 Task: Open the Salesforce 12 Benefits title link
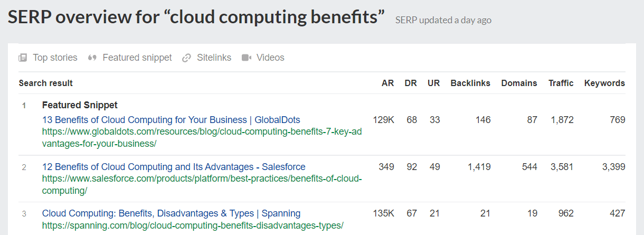174,167
